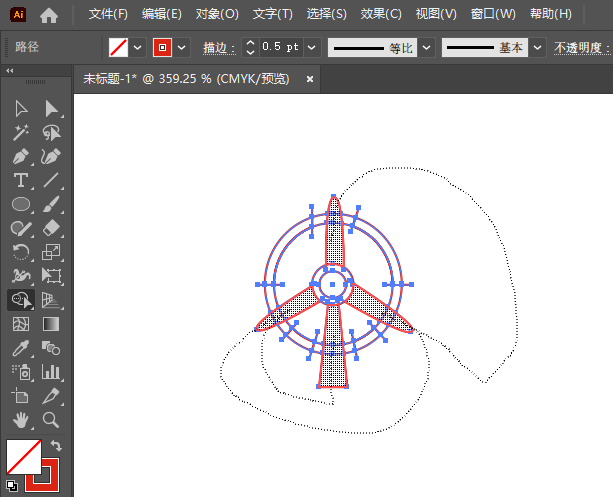
Task: Open variable width profile 等比 dropdown
Action: [x=427, y=48]
